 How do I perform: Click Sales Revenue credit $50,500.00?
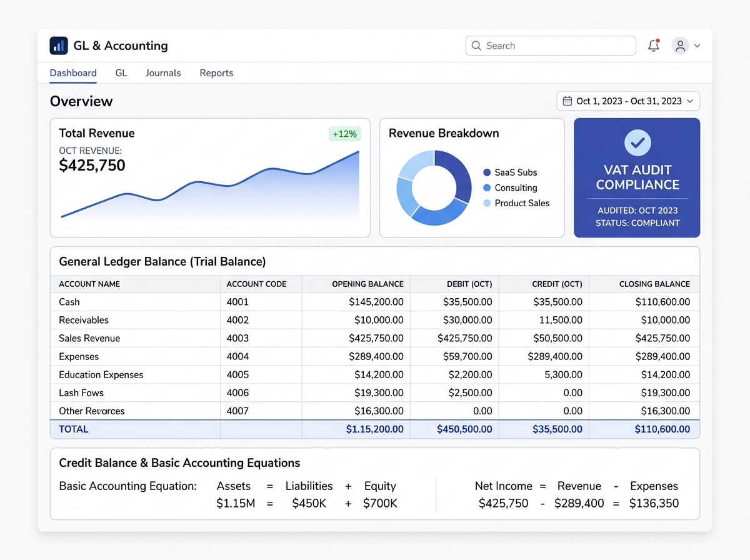(x=557, y=338)
